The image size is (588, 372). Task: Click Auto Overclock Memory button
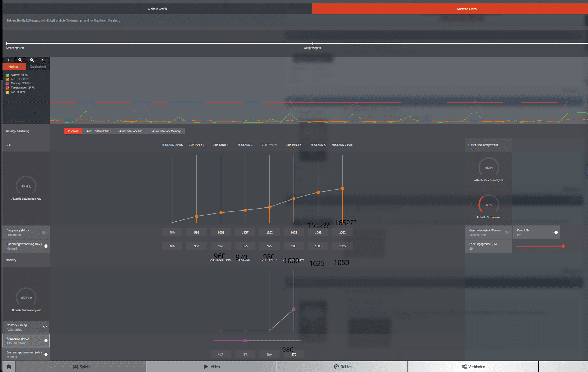coord(166,131)
